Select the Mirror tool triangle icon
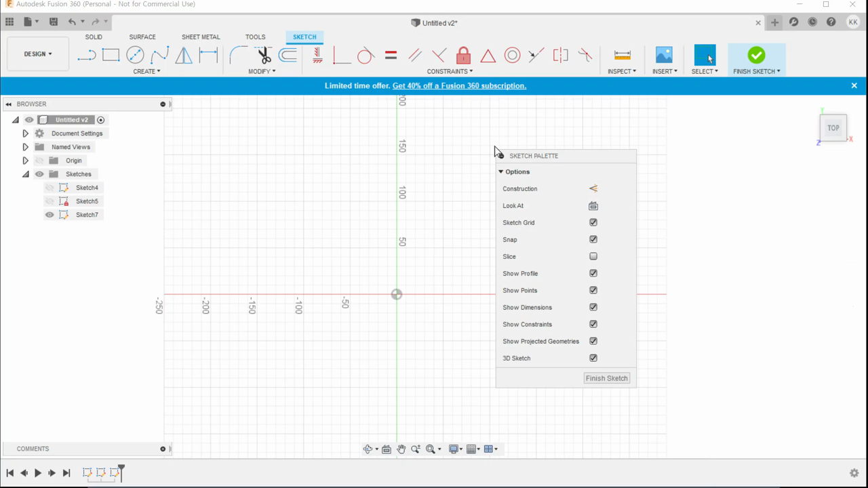 point(184,56)
